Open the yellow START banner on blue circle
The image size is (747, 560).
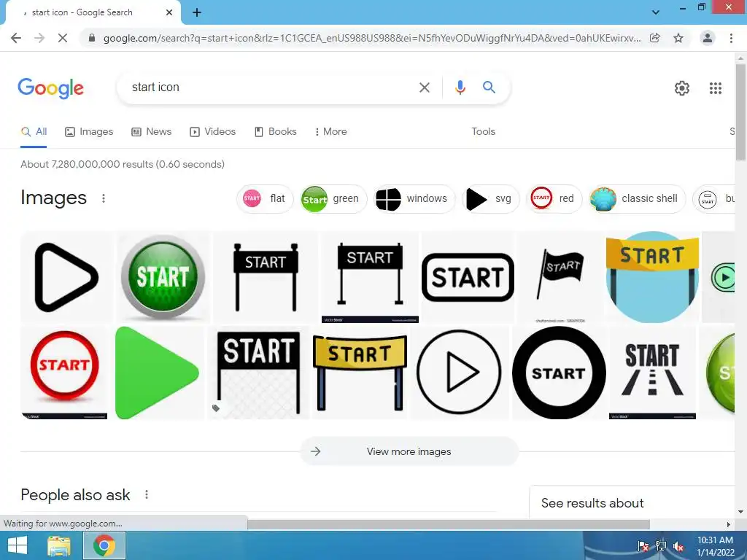pos(652,277)
